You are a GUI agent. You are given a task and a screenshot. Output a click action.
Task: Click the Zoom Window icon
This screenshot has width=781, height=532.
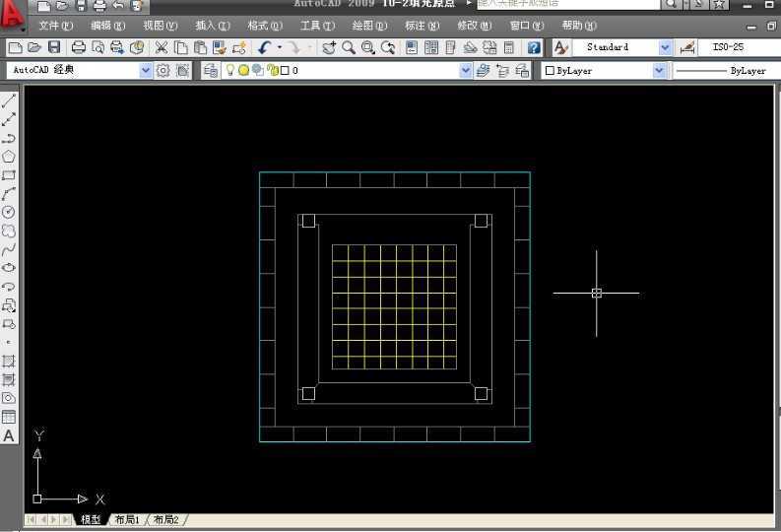(x=368, y=48)
